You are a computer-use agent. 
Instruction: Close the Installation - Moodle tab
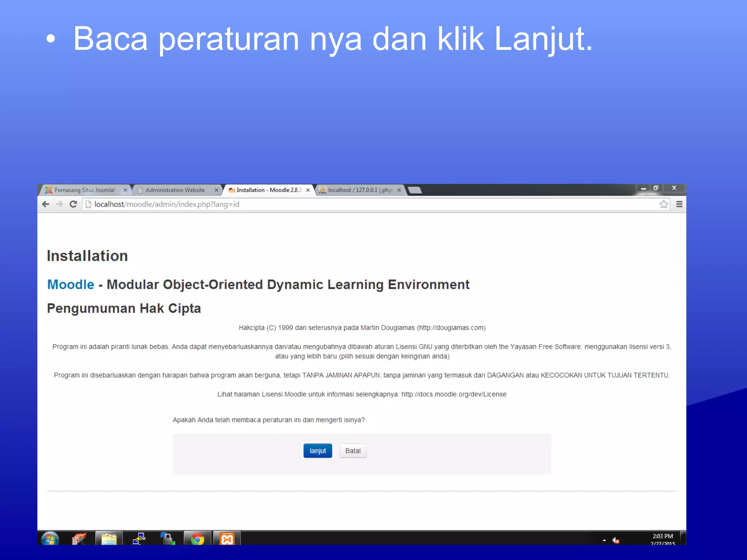click(308, 190)
